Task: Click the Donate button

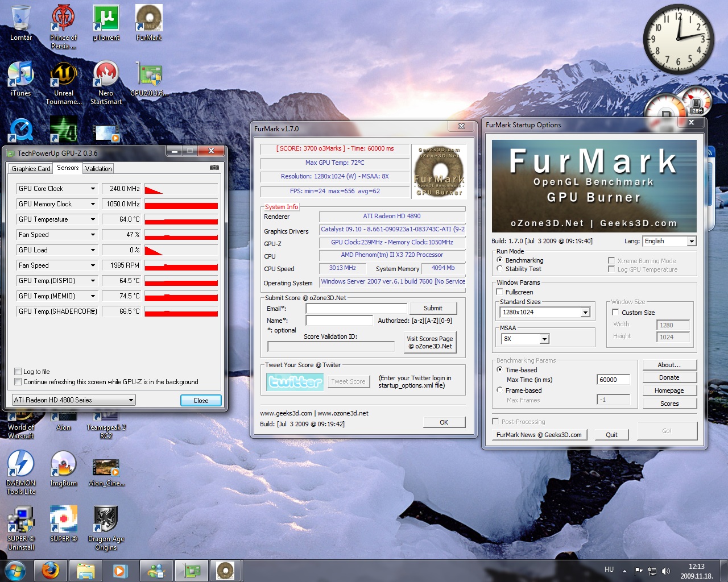Action: pos(669,377)
